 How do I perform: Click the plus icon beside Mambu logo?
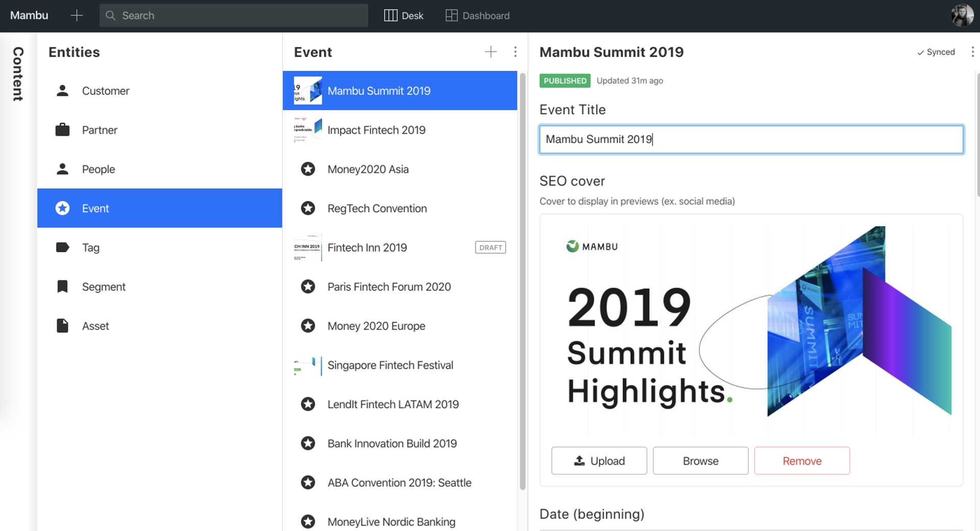[x=77, y=15]
